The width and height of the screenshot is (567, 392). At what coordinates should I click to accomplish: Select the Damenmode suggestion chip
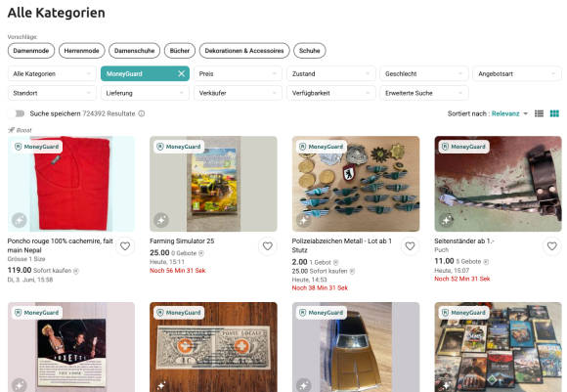tap(31, 51)
